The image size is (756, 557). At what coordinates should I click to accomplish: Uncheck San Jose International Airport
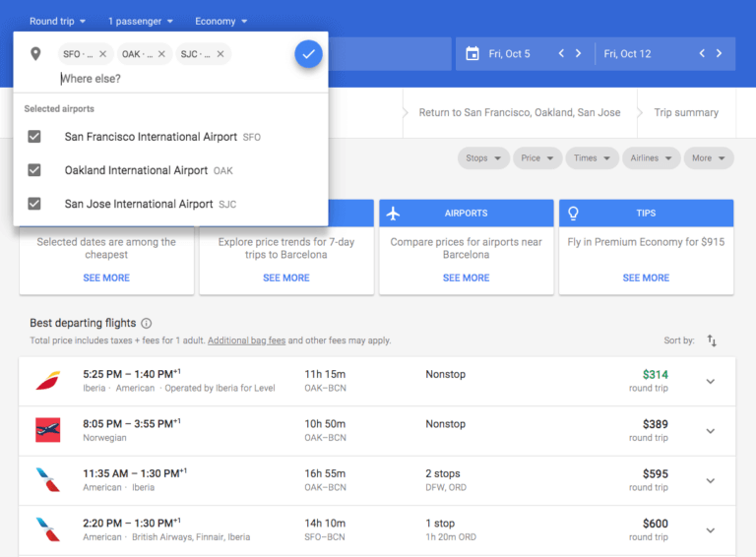click(x=34, y=204)
